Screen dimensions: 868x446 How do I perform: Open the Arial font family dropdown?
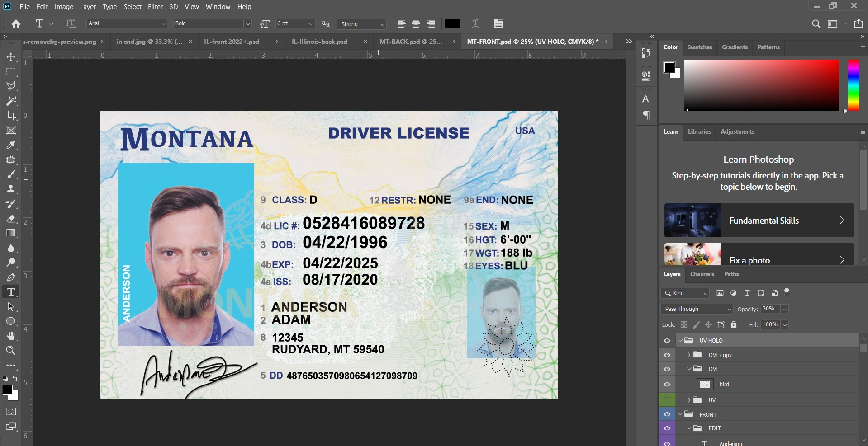click(163, 24)
